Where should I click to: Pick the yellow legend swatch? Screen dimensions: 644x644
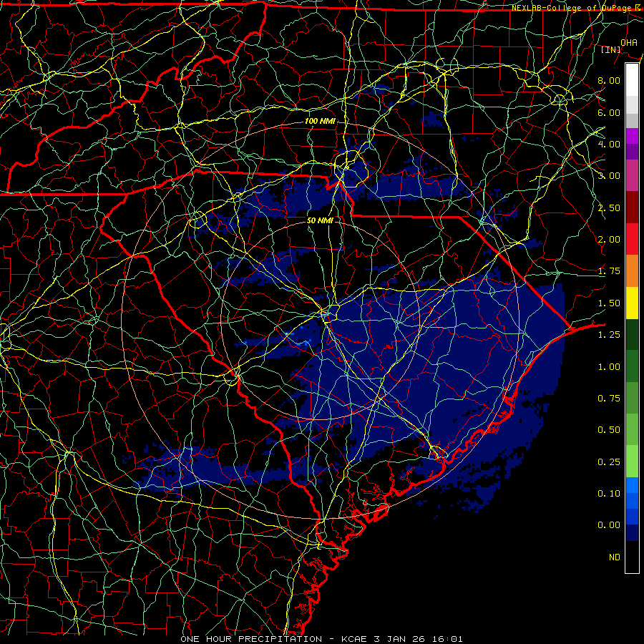coord(632,303)
